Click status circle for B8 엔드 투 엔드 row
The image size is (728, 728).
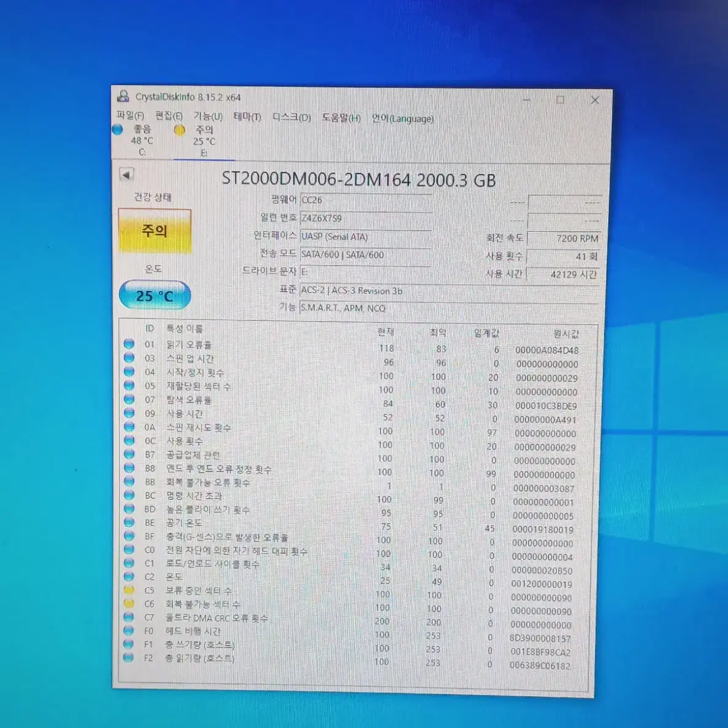pos(129,467)
